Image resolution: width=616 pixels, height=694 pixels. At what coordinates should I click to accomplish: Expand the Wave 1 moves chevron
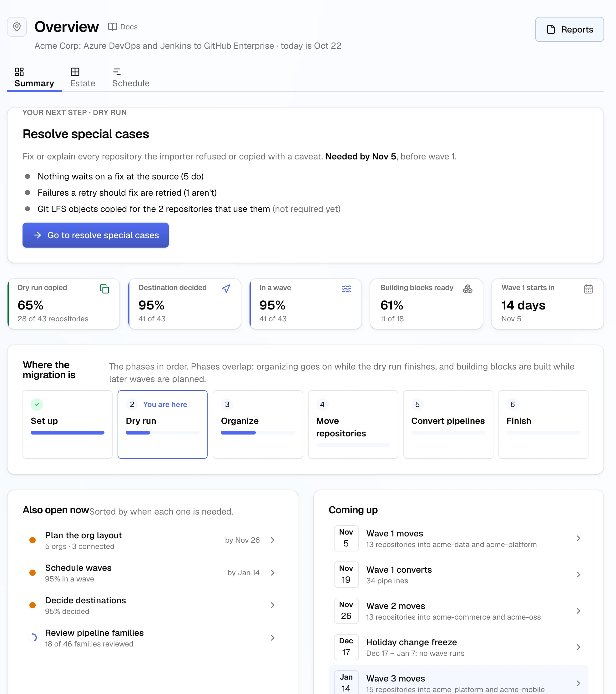point(578,539)
